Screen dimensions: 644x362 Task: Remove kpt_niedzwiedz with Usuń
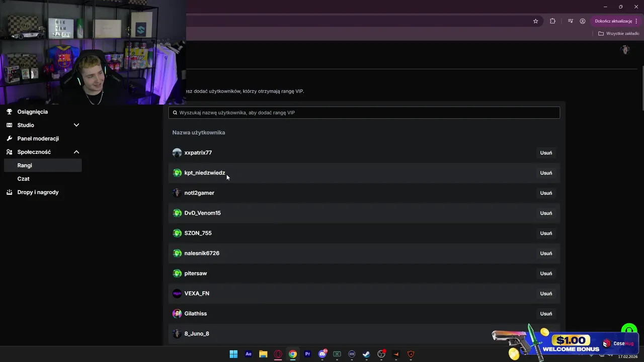coord(546,173)
